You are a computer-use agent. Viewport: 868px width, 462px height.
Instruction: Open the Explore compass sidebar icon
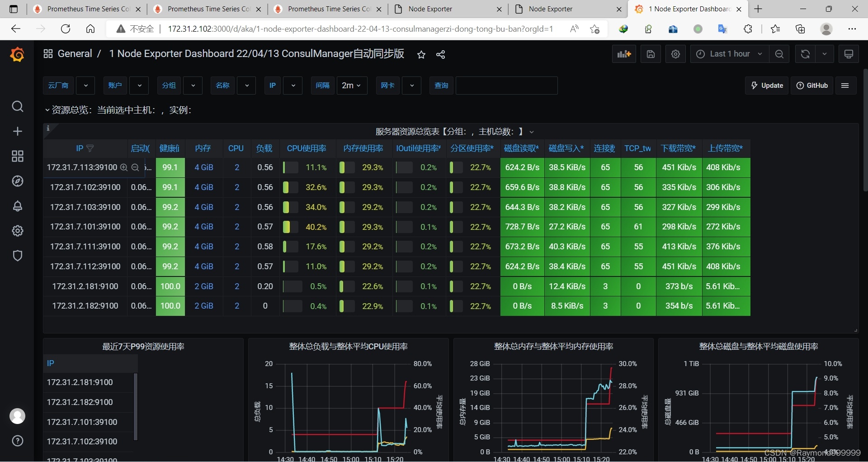(17, 181)
